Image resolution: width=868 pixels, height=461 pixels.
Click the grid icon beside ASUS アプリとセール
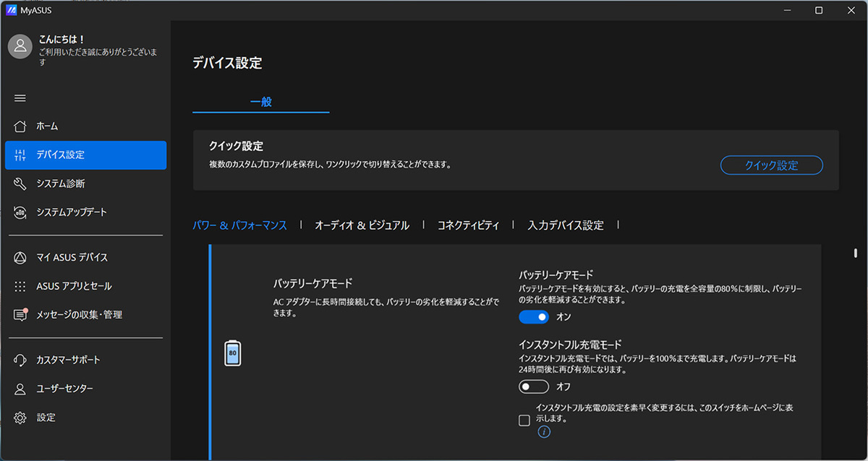click(20, 286)
